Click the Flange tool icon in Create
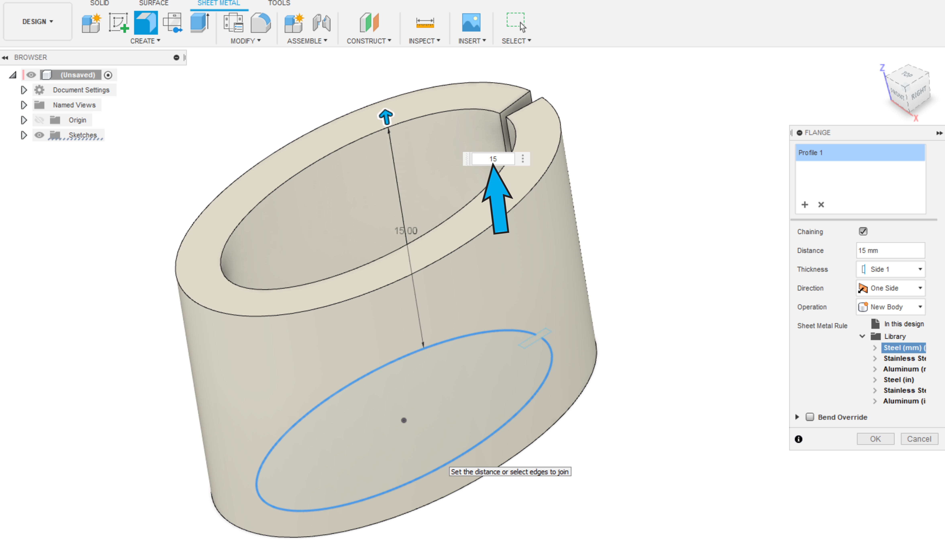The image size is (945, 560). tap(146, 23)
